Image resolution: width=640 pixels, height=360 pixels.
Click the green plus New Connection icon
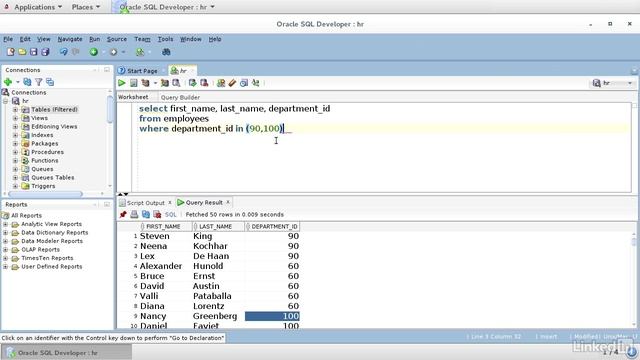(x=8, y=82)
